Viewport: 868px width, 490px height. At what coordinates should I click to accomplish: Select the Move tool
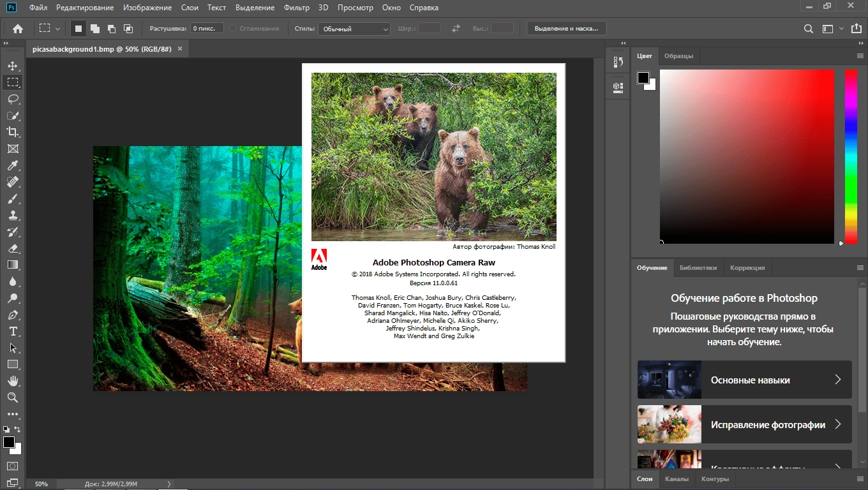(x=12, y=66)
